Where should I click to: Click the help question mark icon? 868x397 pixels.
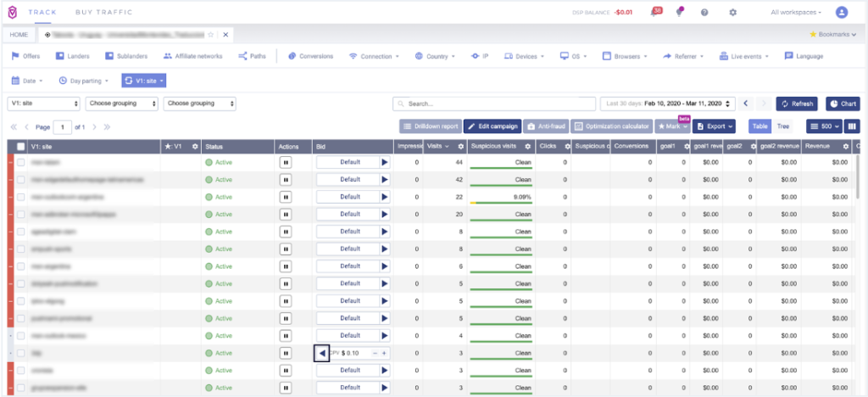coord(704,13)
